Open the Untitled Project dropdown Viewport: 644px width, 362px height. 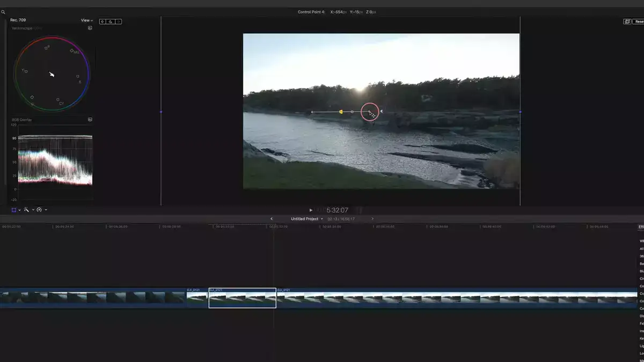(x=307, y=219)
